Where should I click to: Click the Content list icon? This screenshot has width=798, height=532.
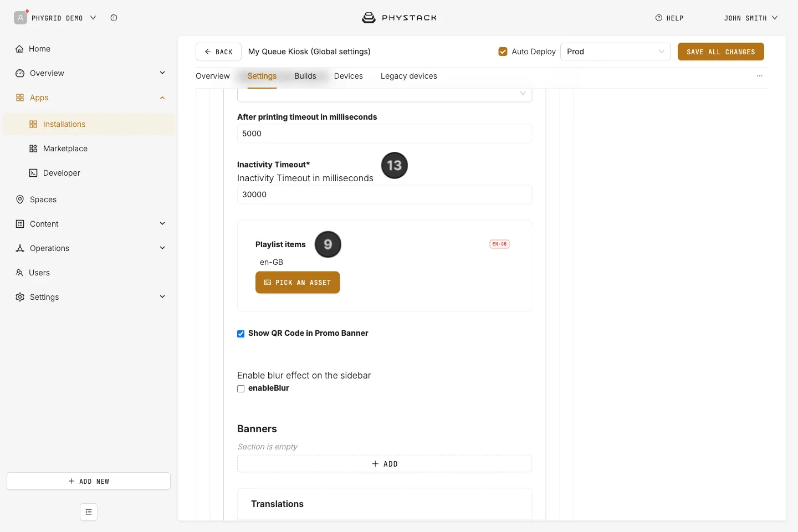[20, 224]
